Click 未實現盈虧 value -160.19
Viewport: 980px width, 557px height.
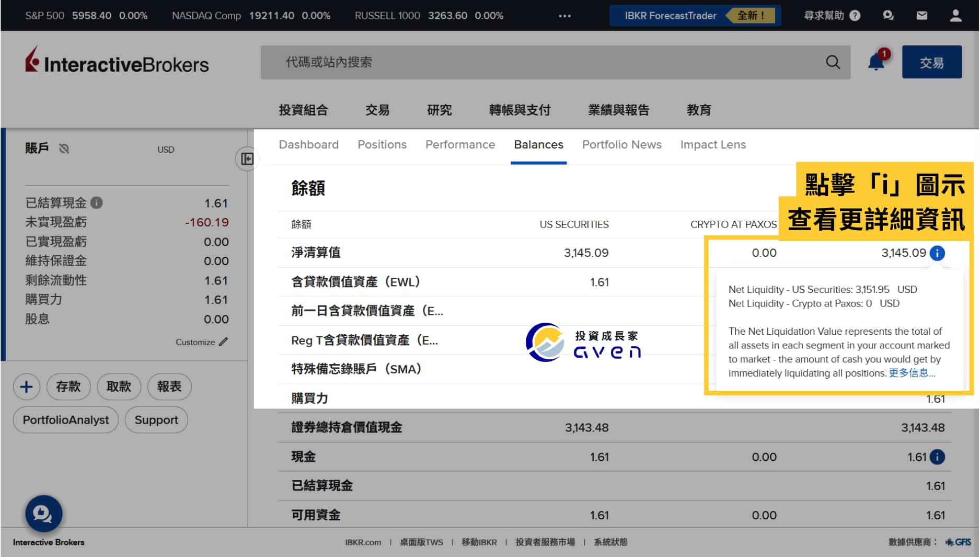pyautogui.click(x=207, y=222)
